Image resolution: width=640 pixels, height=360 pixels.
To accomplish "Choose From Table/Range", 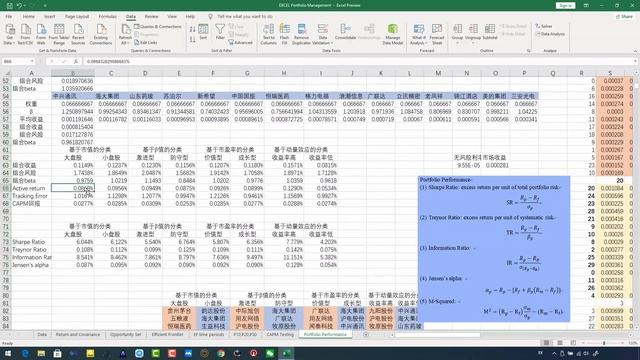I will tap(59, 34).
